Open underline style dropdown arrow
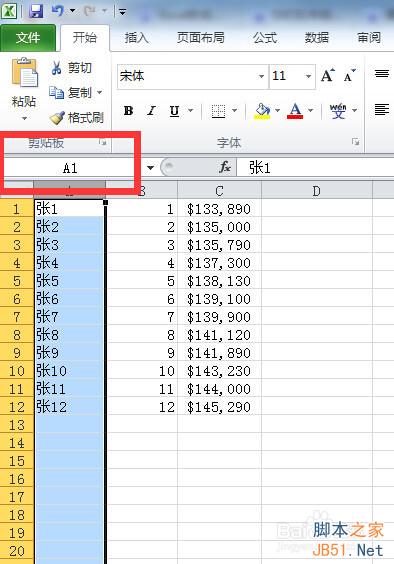Viewport: 394px width, 564px height. point(191,110)
